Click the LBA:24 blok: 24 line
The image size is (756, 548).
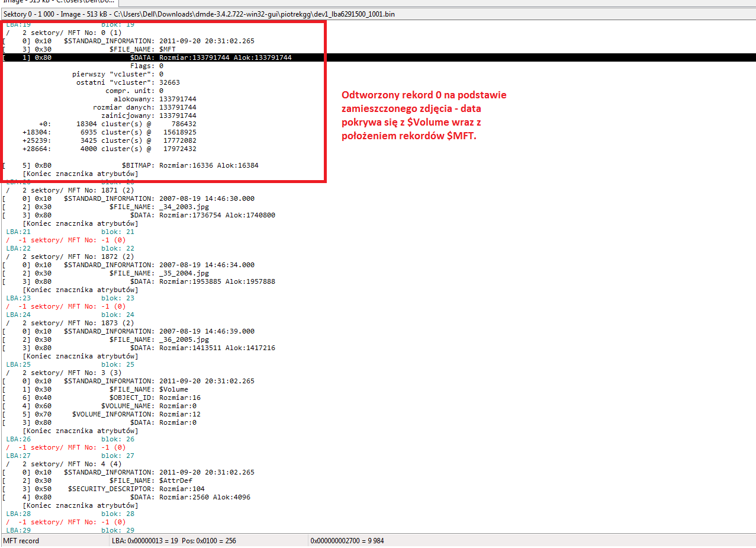(70, 315)
